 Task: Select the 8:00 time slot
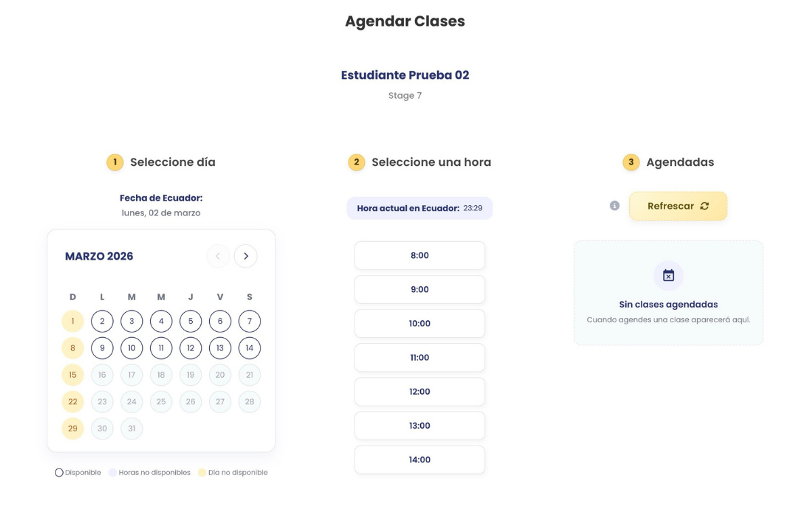coord(420,255)
